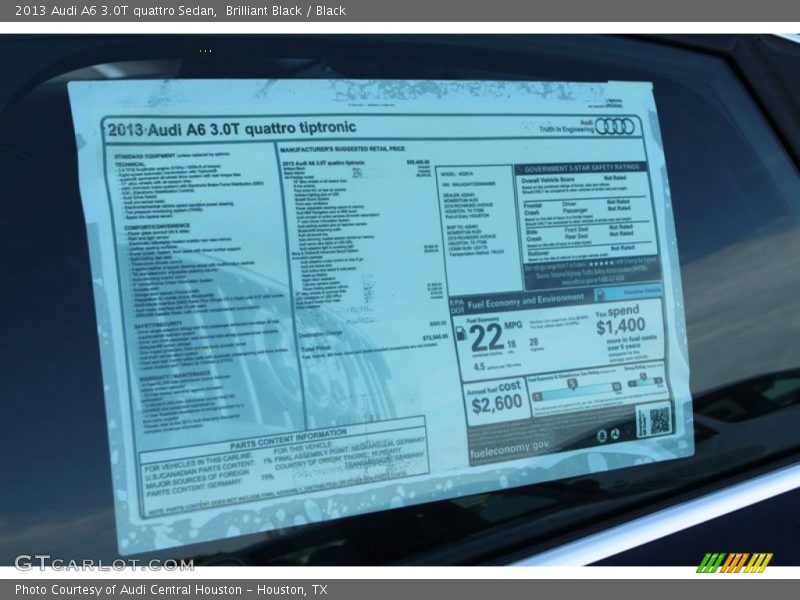Click the gasoline pump icon by Gasoline Vehicle

click(x=601, y=295)
